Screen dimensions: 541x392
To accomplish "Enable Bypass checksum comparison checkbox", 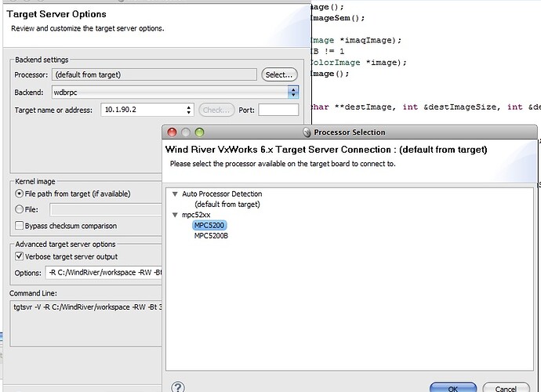I will pos(20,226).
